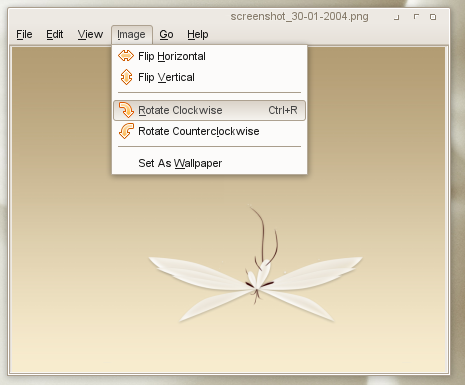Open the Go menu
The height and width of the screenshot is (385, 465).
point(166,34)
